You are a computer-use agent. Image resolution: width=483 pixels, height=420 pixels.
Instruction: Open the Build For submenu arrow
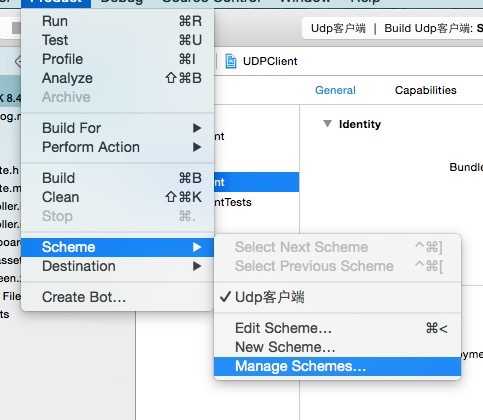(197, 128)
